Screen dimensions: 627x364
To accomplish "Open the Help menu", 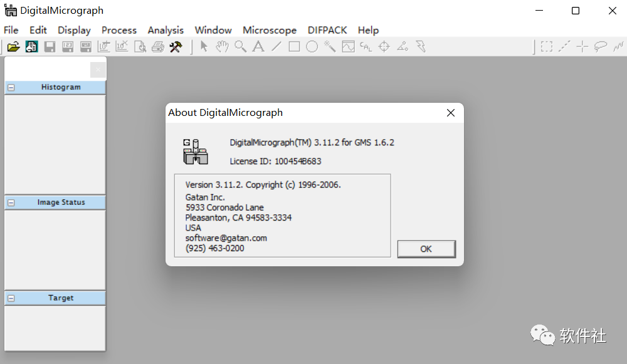I will click(x=368, y=30).
